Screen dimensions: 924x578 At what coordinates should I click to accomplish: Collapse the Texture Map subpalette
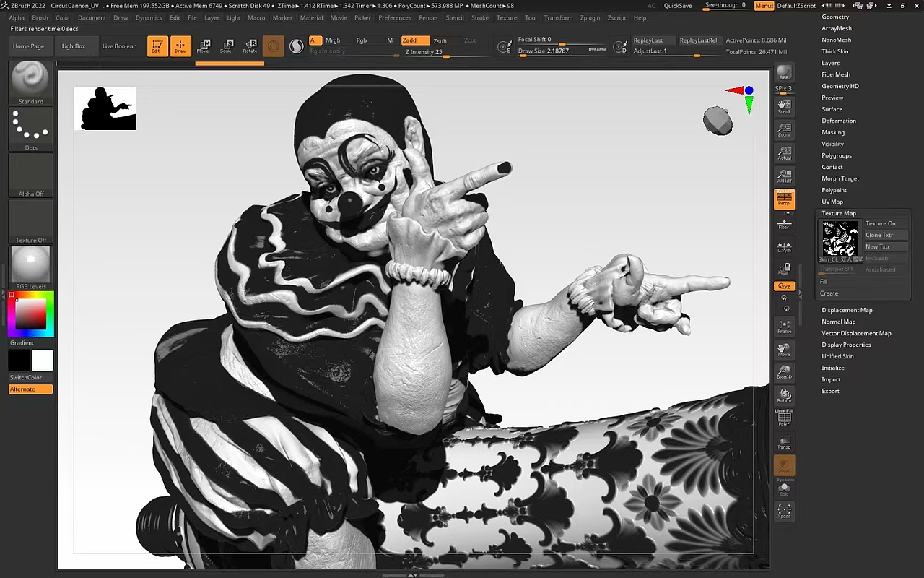tap(839, 213)
